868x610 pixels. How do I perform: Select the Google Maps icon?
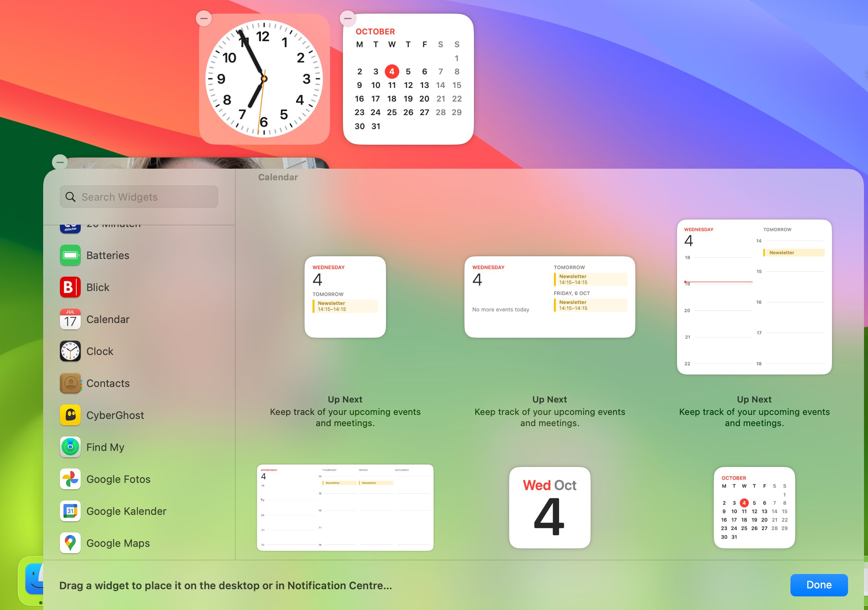pos(70,543)
